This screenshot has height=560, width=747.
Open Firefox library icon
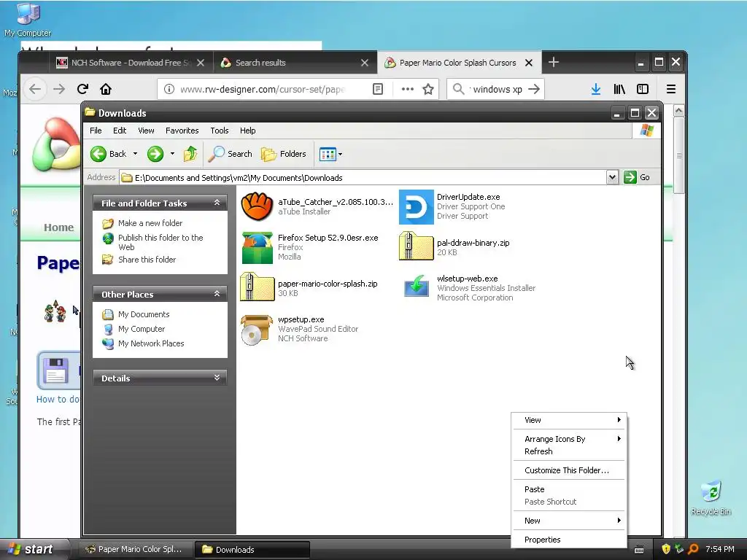(x=619, y=89)
